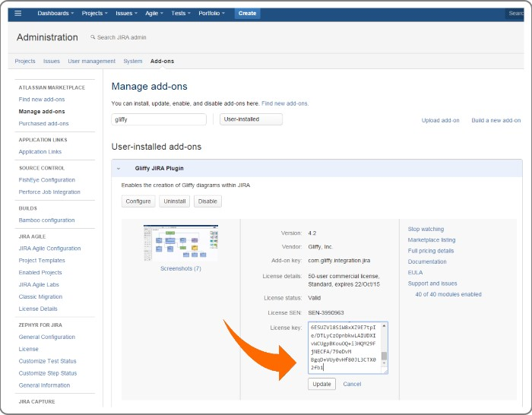Click the license key scrollbar up arrow
This screenshot has width=532, height=415.
pos(384,326)
